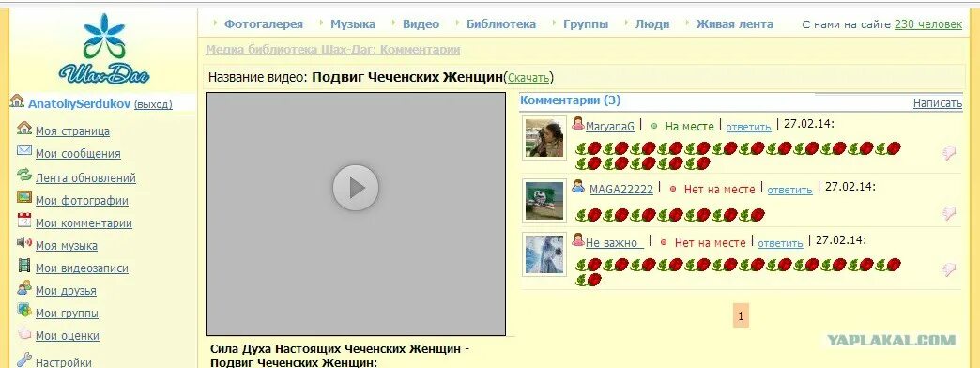Open the Видео menu
980x368 pixels.
coord(421,24)
